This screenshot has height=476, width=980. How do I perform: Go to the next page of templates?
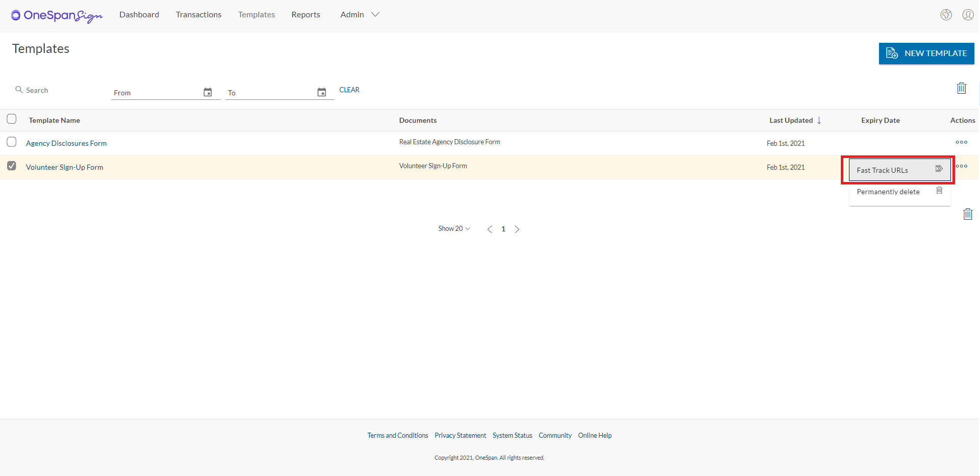[x=517, y=229]
